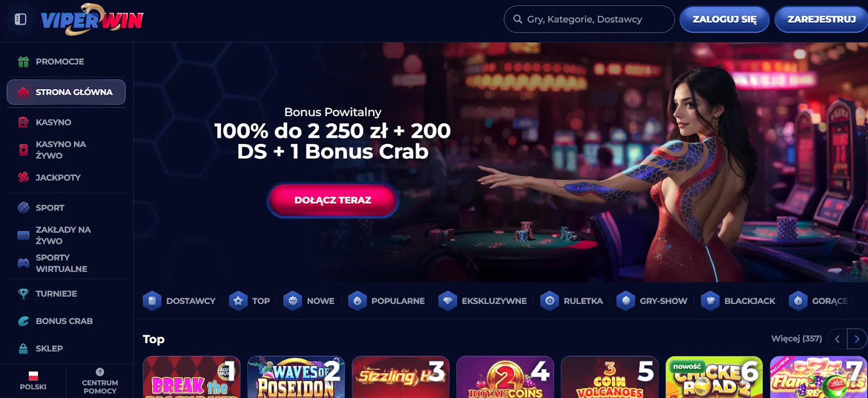Click the Zaloguj się button
868x398 pixels.
[724, 20]
